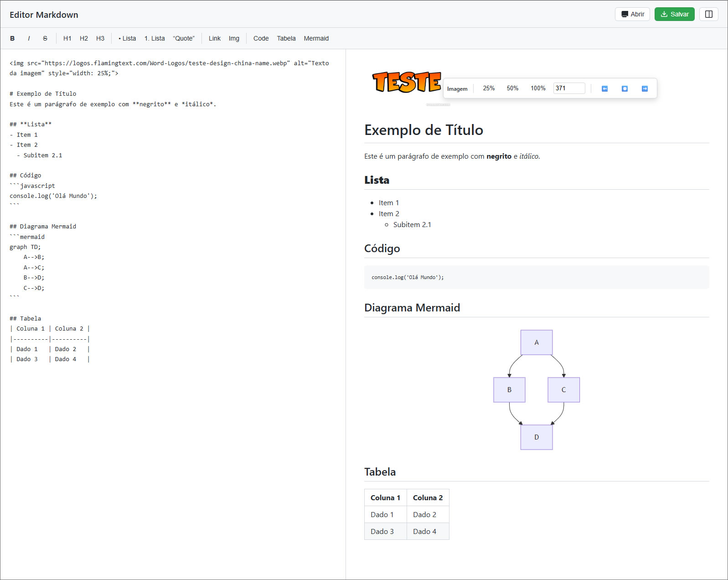Apply strikethrough formatting from toolbar
728x580 pixels.
click(x=45, y=38)
